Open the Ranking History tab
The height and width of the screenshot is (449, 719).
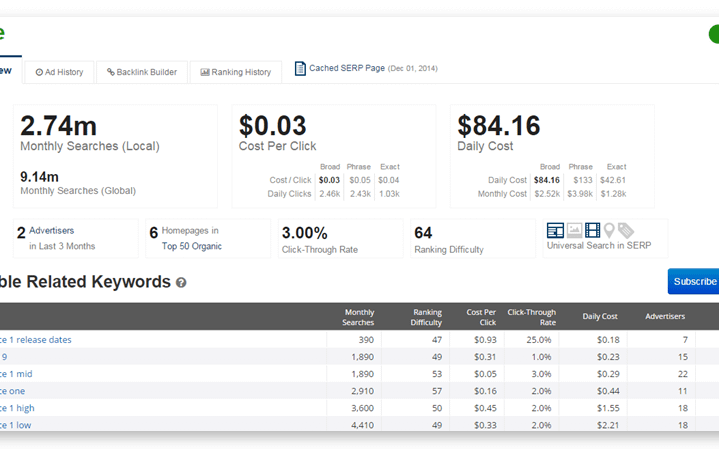point(236,72)
